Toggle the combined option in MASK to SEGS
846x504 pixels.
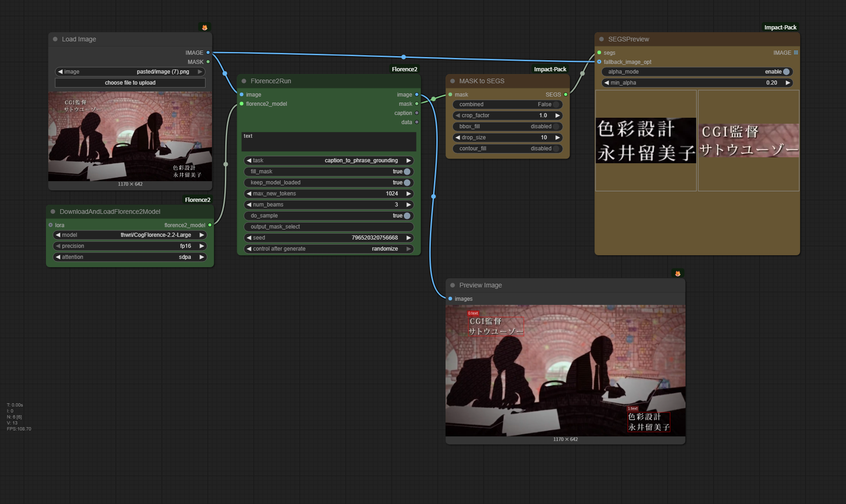pos(508,104)
